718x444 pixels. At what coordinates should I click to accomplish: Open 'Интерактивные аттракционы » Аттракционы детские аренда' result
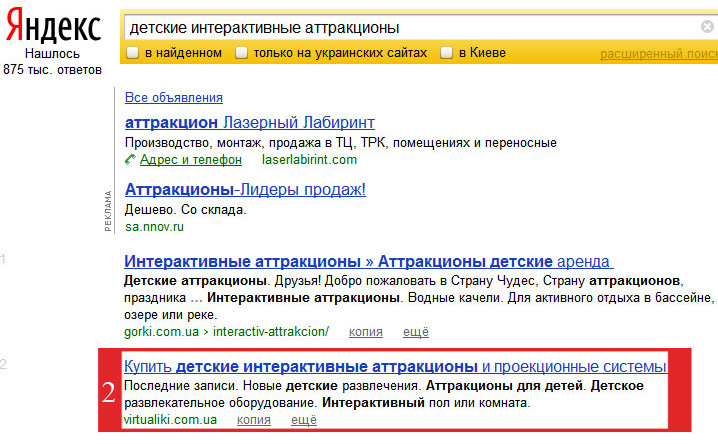(369, 261)
